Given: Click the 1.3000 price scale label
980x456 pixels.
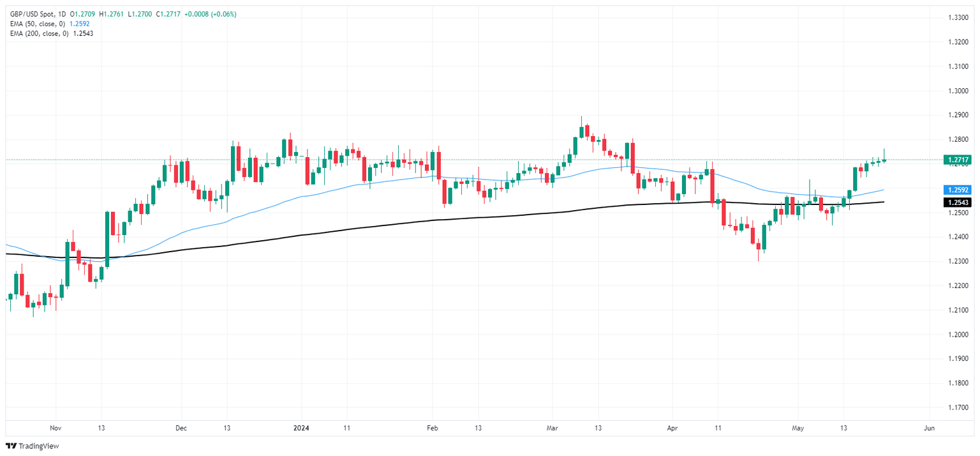Looking at the screenshot, I should click(x=958, y=91).
